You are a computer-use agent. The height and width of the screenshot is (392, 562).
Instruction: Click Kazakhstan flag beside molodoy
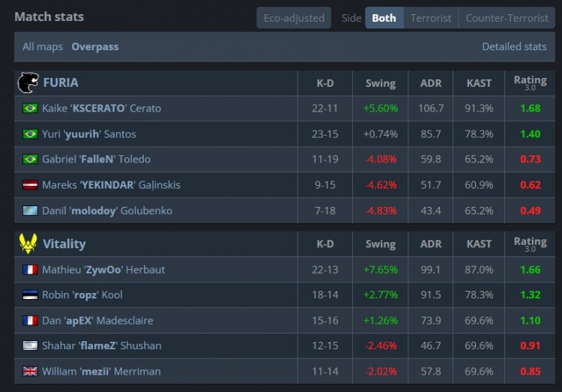30,211
